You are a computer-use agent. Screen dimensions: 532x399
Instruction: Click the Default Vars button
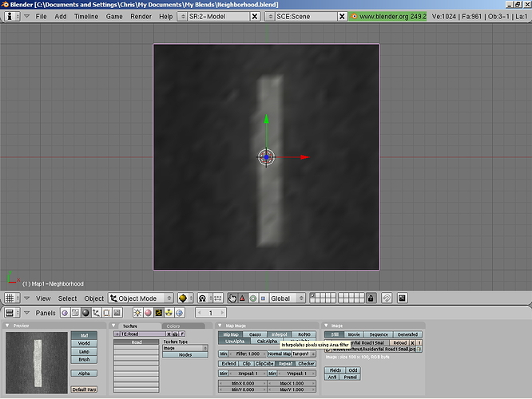tap(84, 389)
